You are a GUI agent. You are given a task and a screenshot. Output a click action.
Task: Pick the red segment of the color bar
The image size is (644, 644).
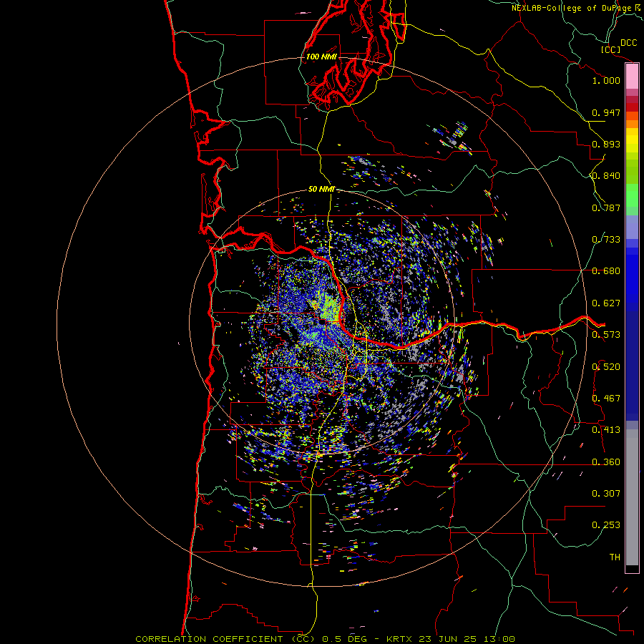click(x=632, y=107)
